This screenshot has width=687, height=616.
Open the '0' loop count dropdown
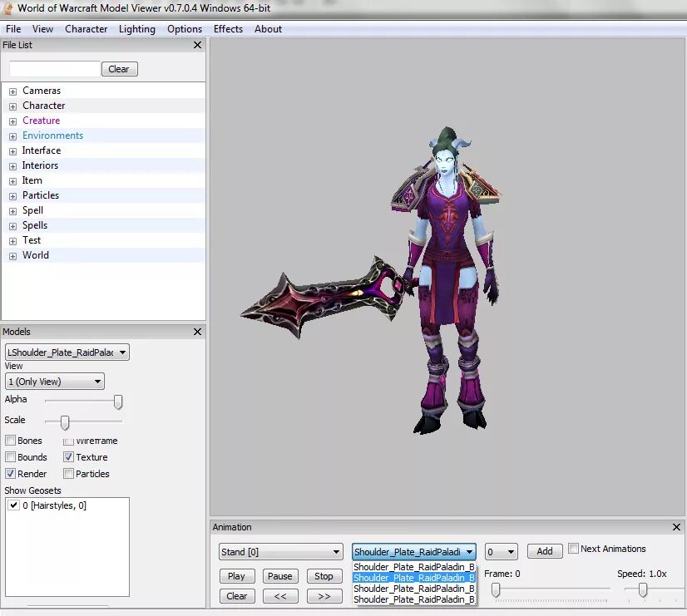(x=502, y=552)
